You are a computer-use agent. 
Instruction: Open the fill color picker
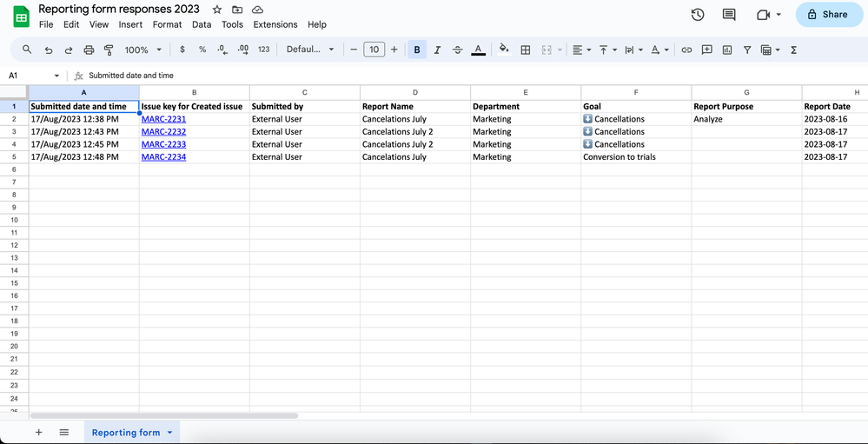pyautogui.click(x=504, y=50)
